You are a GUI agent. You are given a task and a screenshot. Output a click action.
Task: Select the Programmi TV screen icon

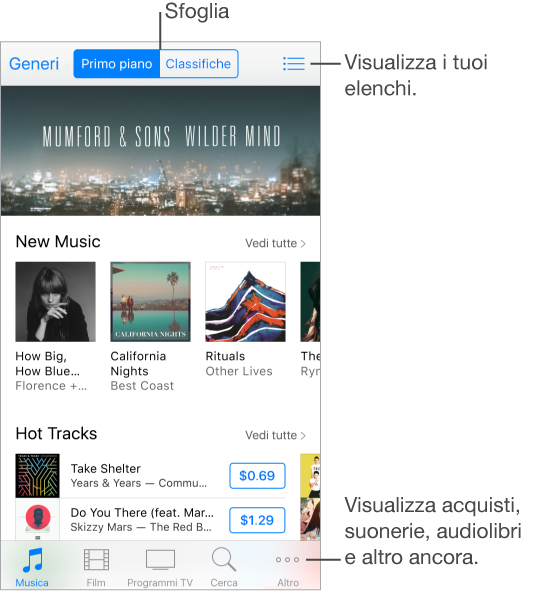[160, 560]
